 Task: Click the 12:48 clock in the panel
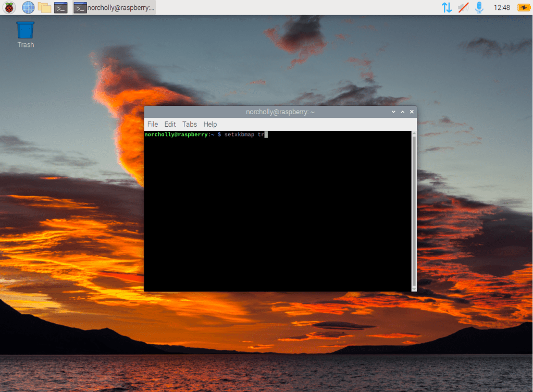[502, 7]
